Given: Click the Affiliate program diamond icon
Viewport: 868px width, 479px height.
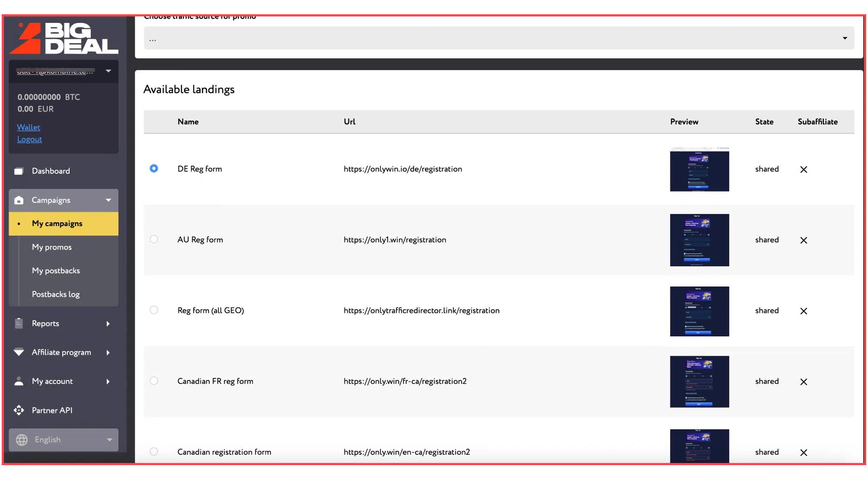Looking at the screenshot, I should 19,352.
